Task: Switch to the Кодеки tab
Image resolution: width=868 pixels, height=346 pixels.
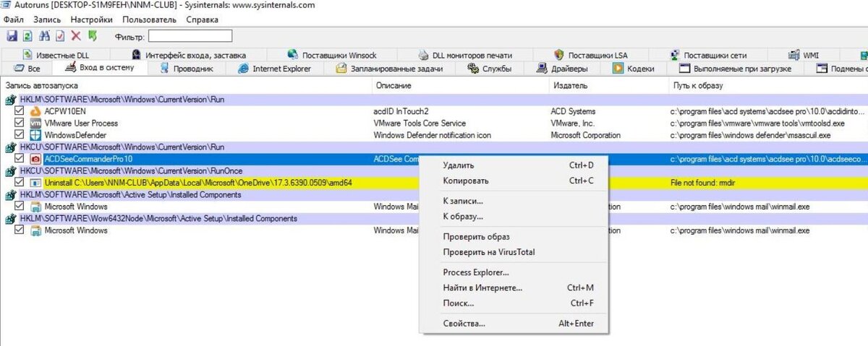Action: 634,69
